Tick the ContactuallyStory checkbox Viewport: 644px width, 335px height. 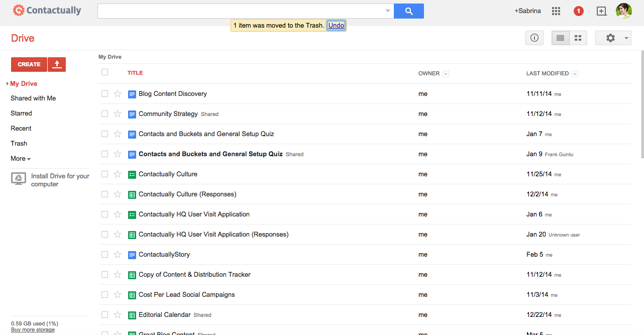[104, 254]
